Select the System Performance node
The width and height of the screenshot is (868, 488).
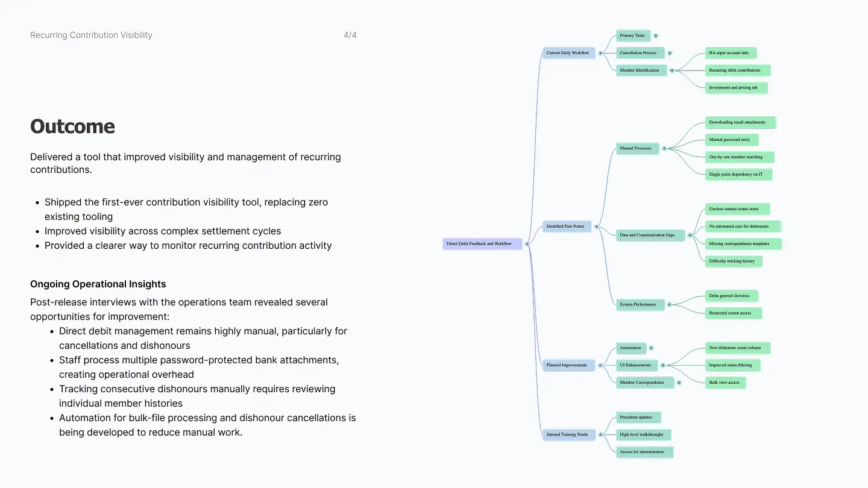click(x=640, y=305)
